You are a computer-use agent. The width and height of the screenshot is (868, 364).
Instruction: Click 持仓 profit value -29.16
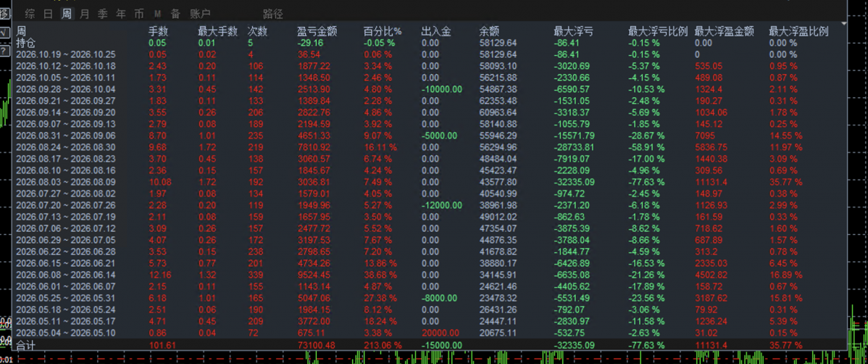coord(310,43)
